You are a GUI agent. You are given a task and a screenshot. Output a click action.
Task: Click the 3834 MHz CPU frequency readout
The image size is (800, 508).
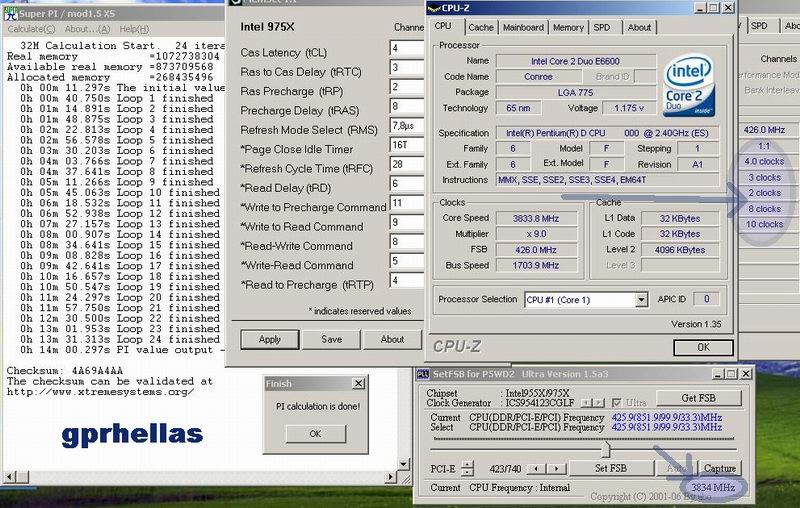pyautogui.click(x=713, y=487)
